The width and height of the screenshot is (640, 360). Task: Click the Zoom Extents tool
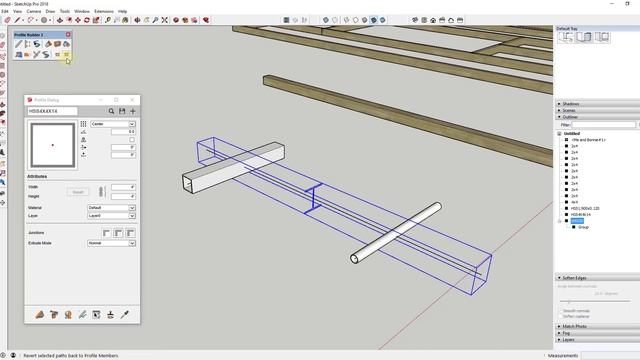(164, 20)
